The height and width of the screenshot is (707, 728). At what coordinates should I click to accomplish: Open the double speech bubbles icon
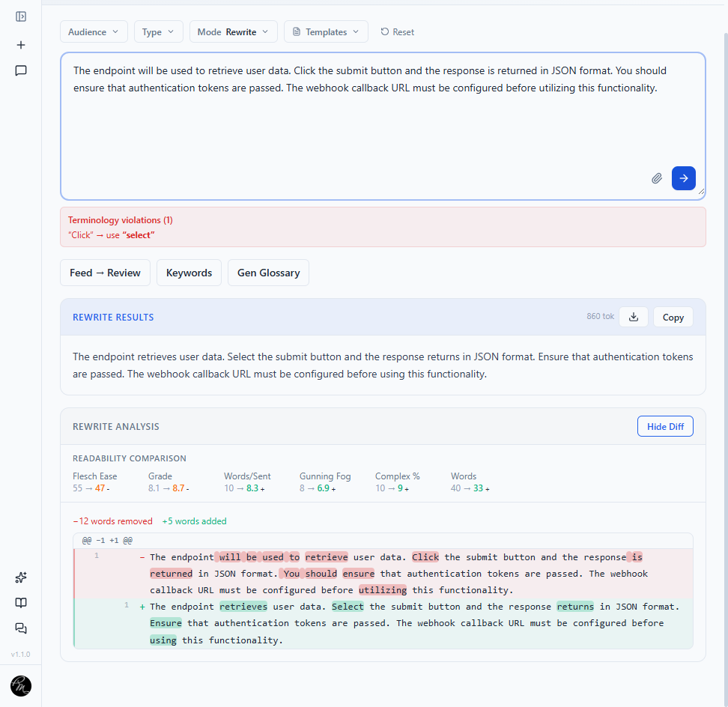[x=21, y=628]
